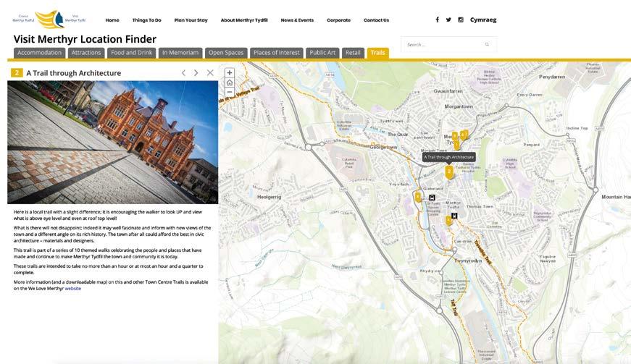The width and height of the screenshot is (631, 364).
Task: Click the number 2 badge beside the trail title
Action: pos(17,72)
